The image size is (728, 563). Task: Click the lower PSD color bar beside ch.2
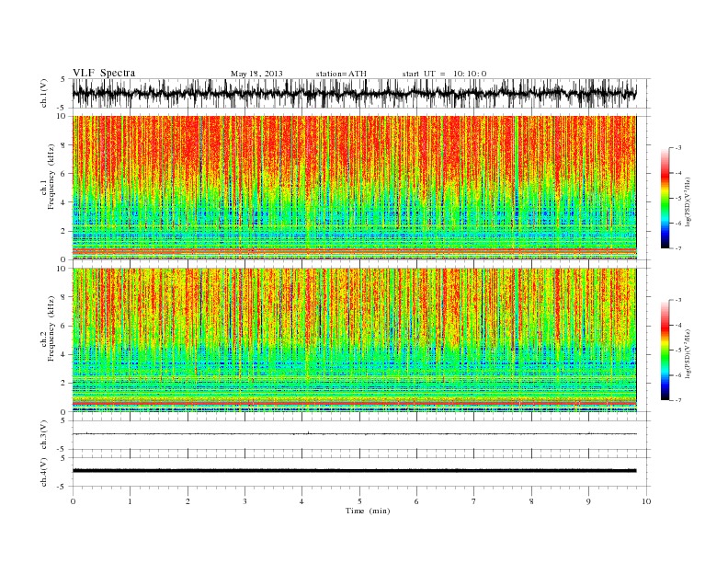[665, 350]
